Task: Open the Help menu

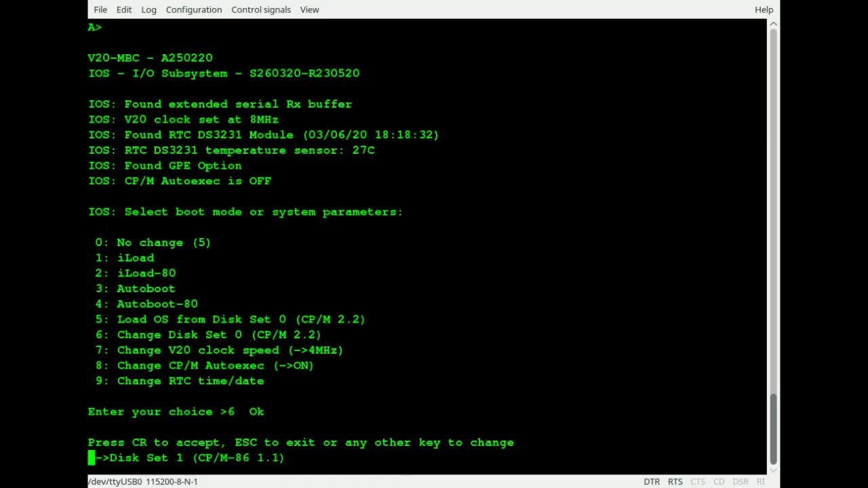Action: pyautogui.click(x=764, y=9)
